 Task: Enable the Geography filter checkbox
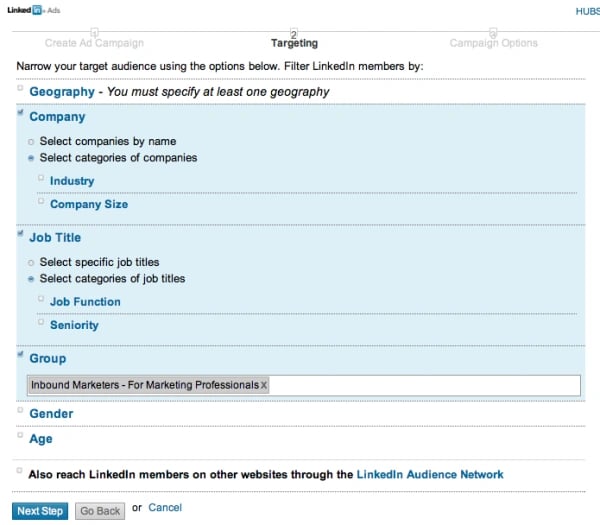click(20, 90)
